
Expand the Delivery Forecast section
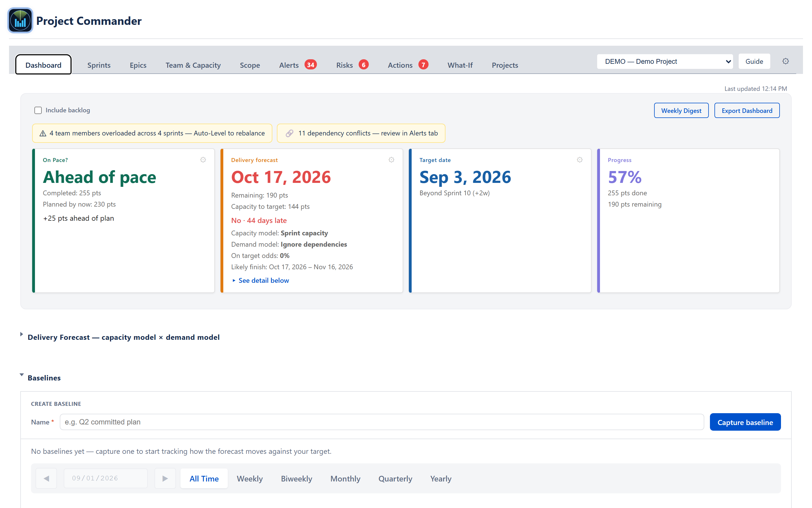(21, 334)
